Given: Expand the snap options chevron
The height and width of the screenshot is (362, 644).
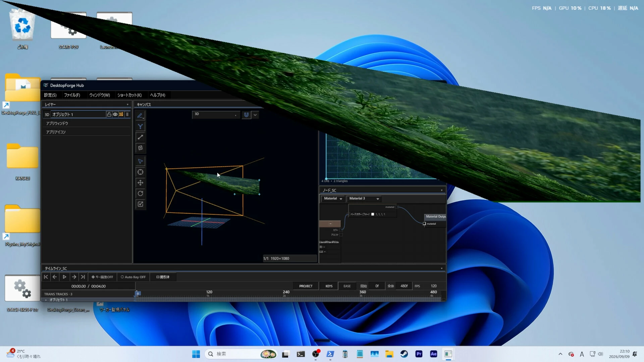Looking at the screenshot, I should point(255,115).
